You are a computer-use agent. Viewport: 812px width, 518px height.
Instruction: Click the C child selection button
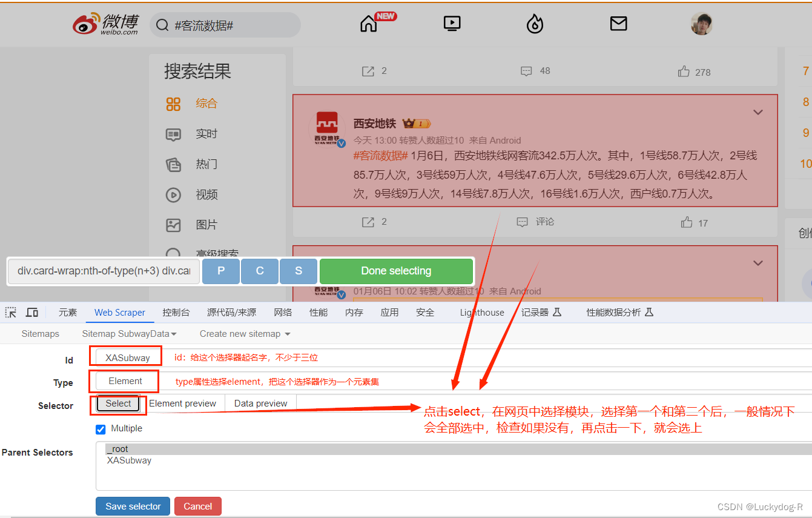point(260,271)
